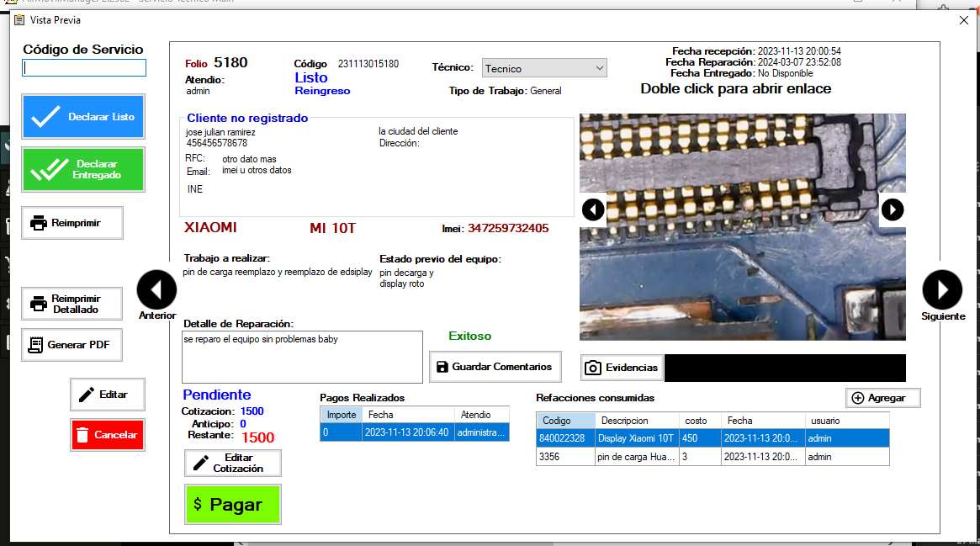The width and height of the screenshot is (980, 546).
Task: Click the Fecha header in Pagos Realizados
Action: point(409,414)
